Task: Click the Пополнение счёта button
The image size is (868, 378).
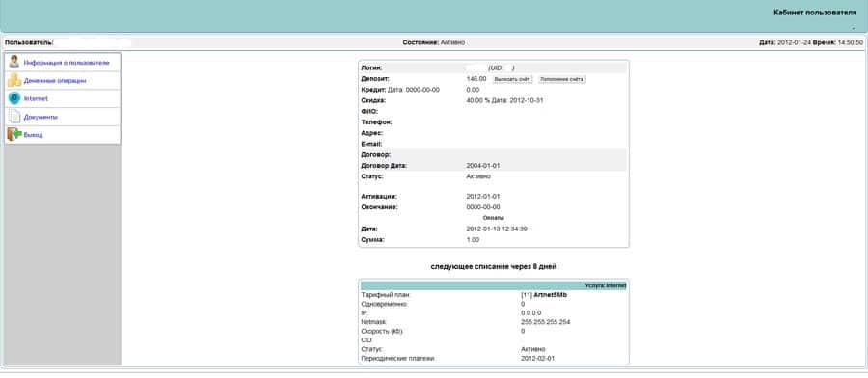Action: pos(562,79)
